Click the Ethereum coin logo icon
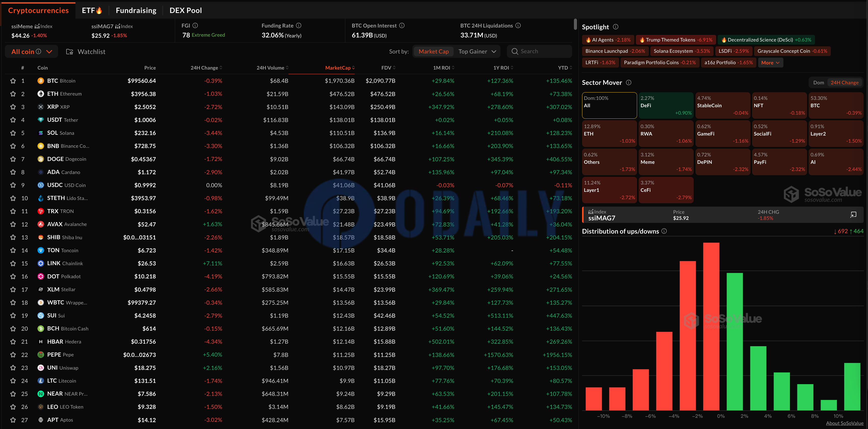This screenshot has height=429, width=868. pyautogui.click(x=41, y=94)
